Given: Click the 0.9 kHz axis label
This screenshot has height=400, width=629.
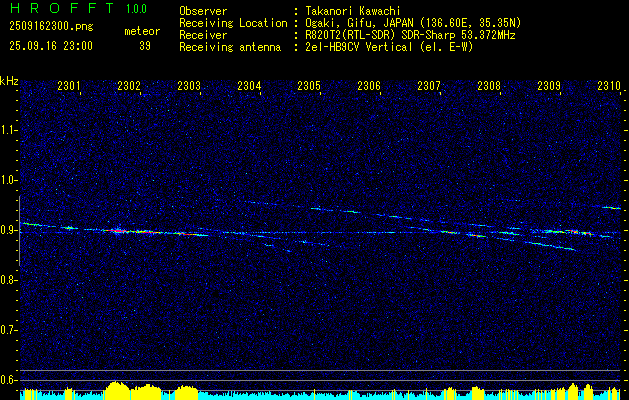Looking at the screenshot, I should (x=8, y=230).
